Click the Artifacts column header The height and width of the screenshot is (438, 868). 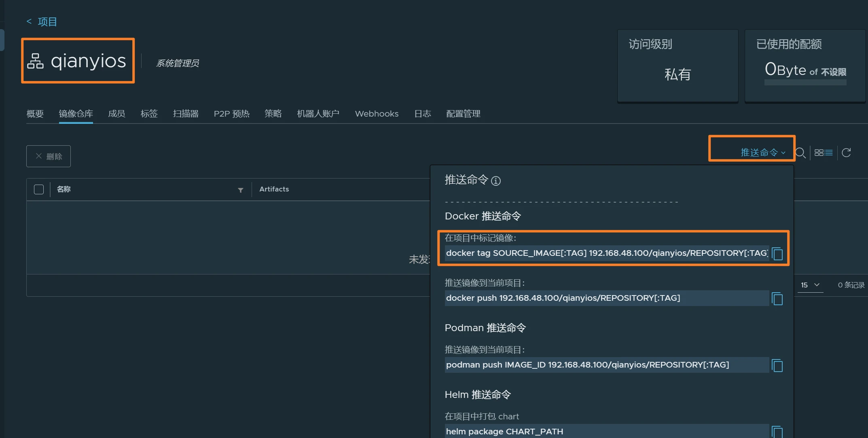(x=274, y=189)
